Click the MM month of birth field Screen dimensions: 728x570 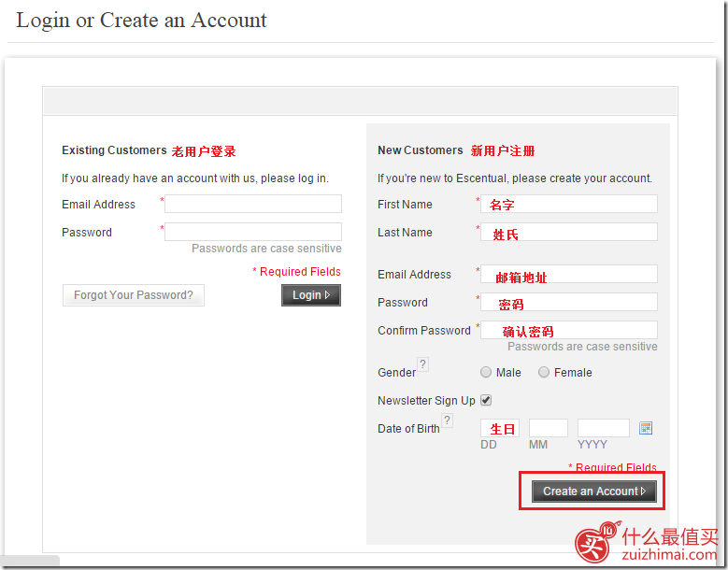pos(549,428)
